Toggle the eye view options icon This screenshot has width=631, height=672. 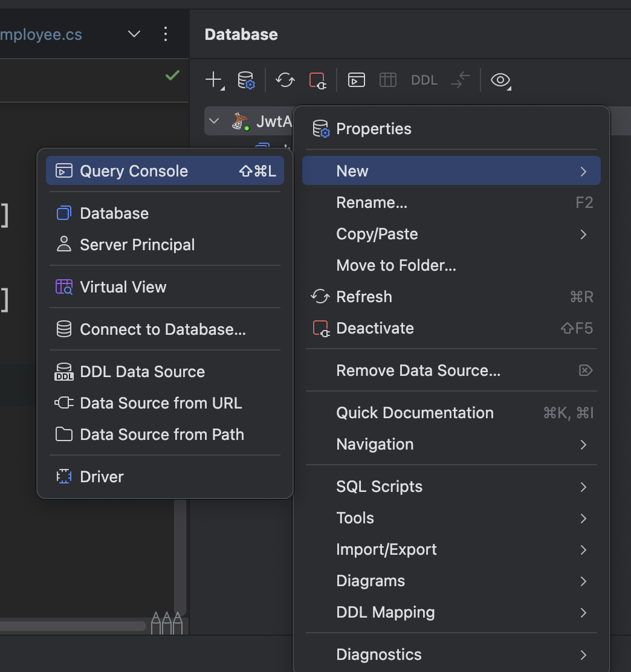[500, 80]
